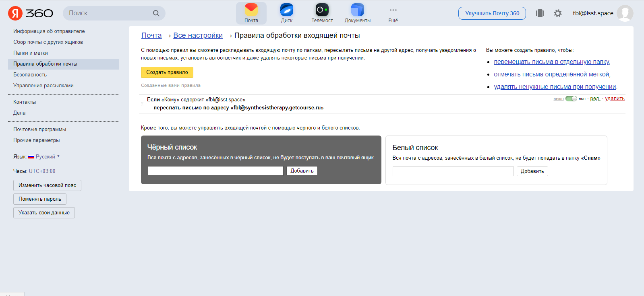Click the Улучшить Почту 360 button
This screenshot has height=296, width=644.
[x=492, y=13]
